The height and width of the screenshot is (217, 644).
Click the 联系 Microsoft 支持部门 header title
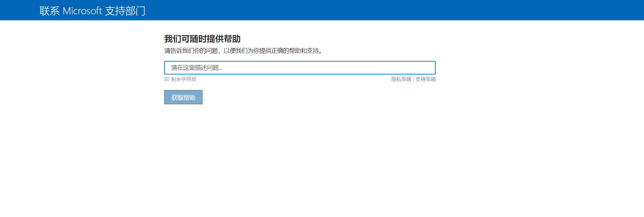(x=92, y=11)
